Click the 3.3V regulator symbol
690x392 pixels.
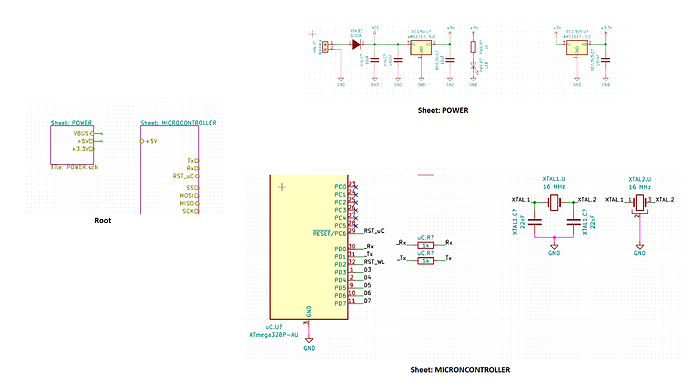tap(577, 48)
